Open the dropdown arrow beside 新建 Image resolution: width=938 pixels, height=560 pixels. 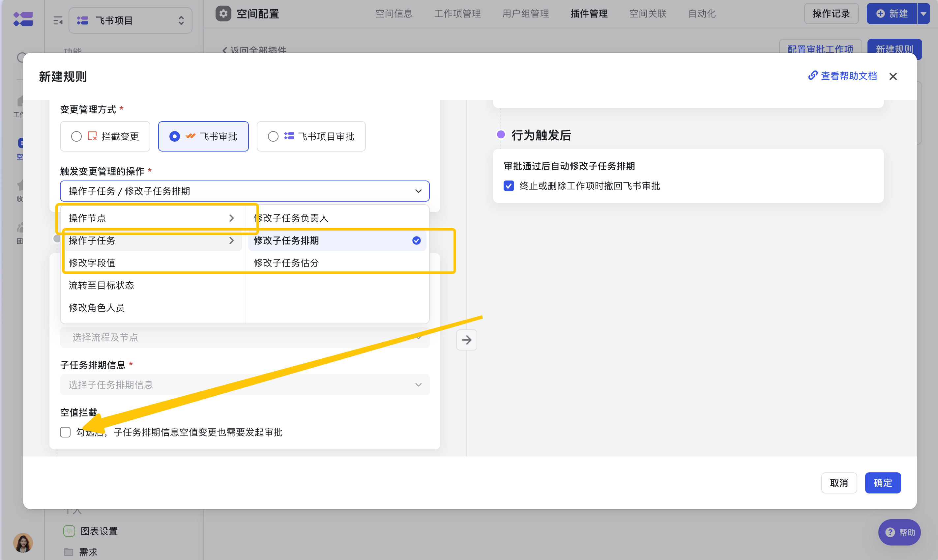[x=923, y=14]
